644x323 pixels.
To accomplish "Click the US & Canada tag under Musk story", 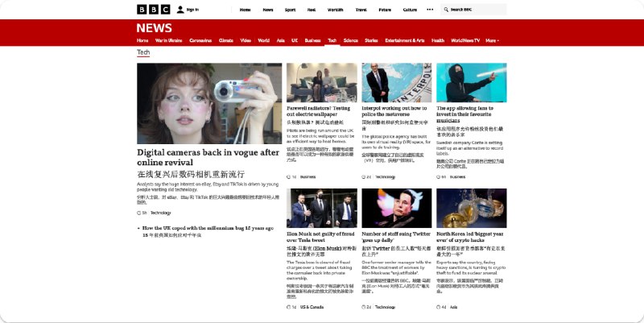I will pos(312,306).
